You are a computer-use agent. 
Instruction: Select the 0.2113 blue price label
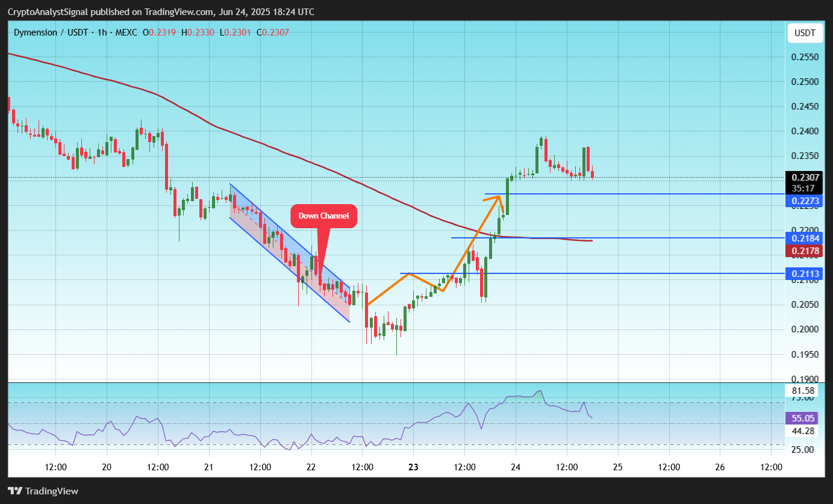pyautogui.click(x=806, y=274)
